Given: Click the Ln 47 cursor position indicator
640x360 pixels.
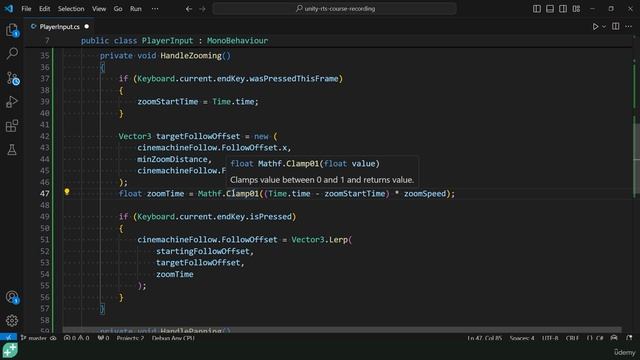Looking at the screenshot, I should pos(484,338).
